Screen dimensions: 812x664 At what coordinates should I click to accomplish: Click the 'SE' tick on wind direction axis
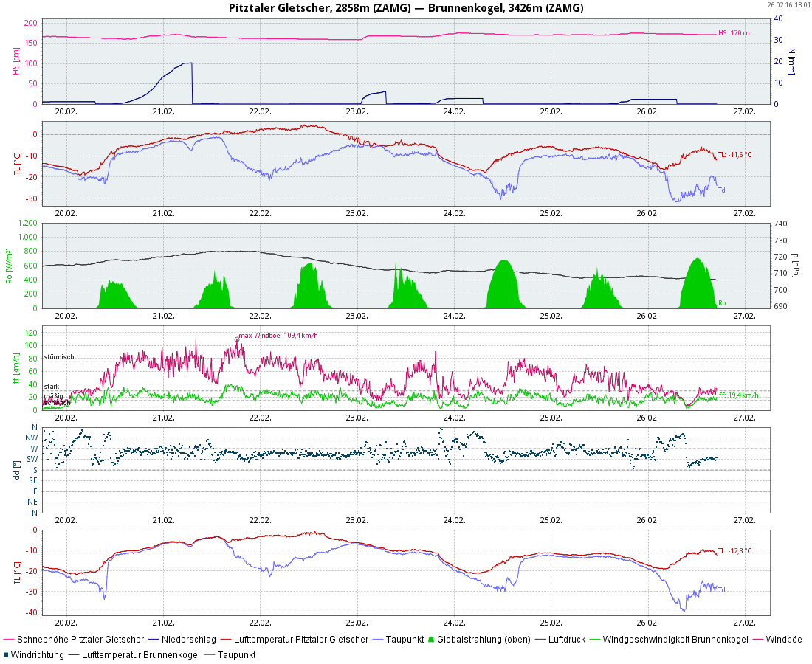click(x=33, y=481)
